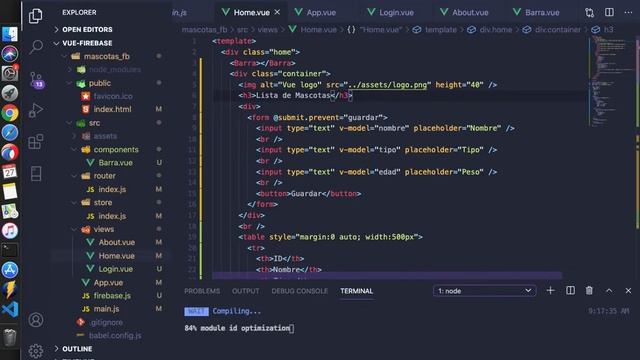Click the editor minimap
This screenshot has width=640, height=360.
[611, 82]
